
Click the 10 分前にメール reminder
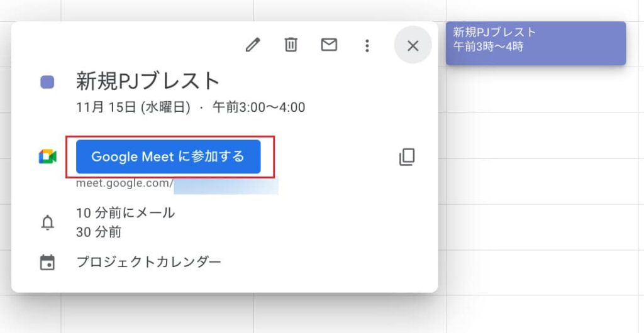(125, 213)
